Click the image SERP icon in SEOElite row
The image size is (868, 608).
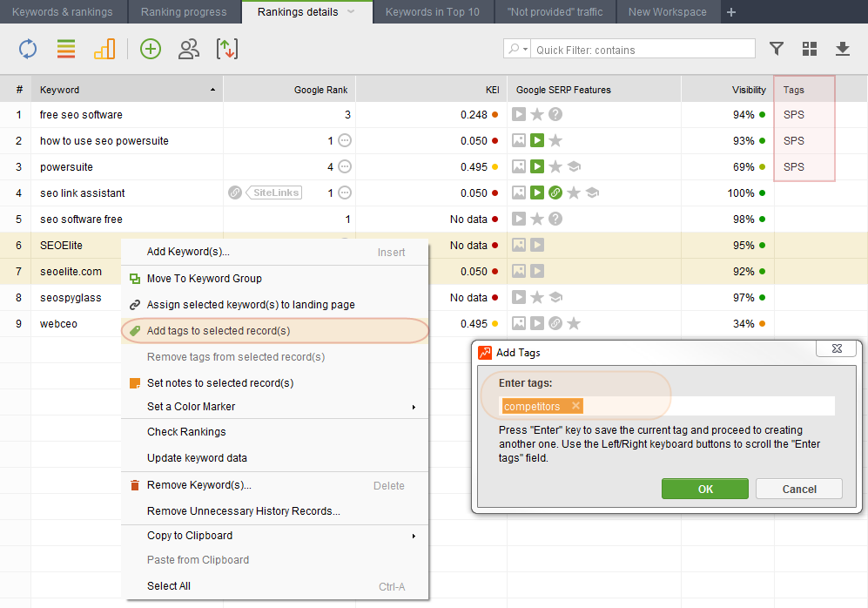click(x=519, y=246)
